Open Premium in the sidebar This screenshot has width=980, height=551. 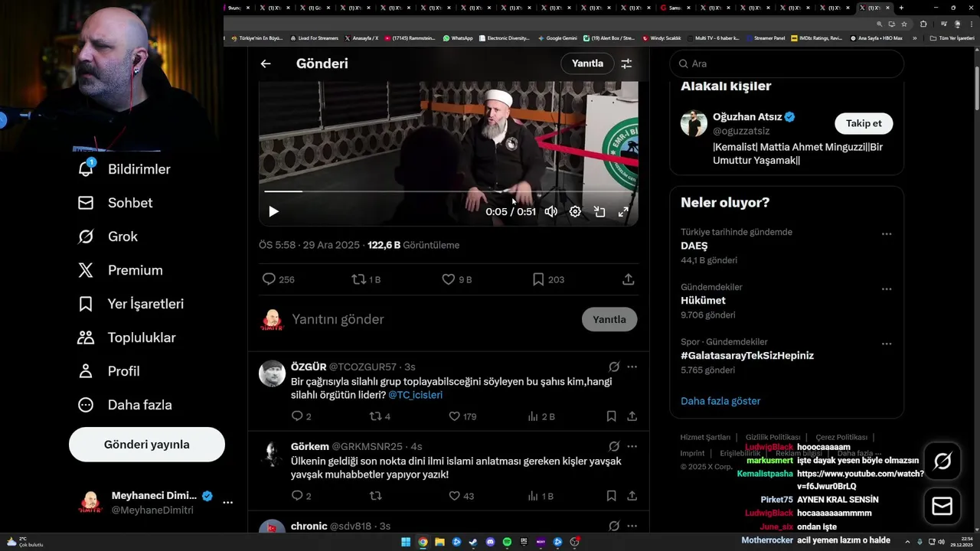[x=120, y=270]
